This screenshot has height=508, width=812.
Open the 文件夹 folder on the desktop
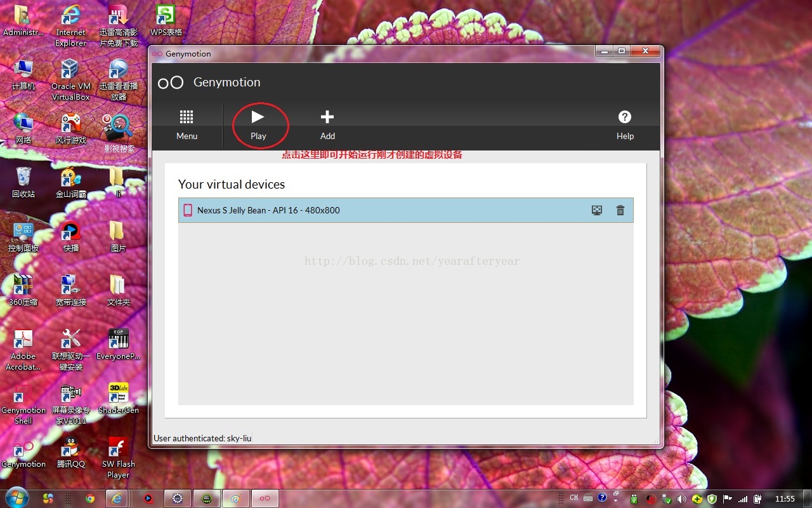point(118,291)
